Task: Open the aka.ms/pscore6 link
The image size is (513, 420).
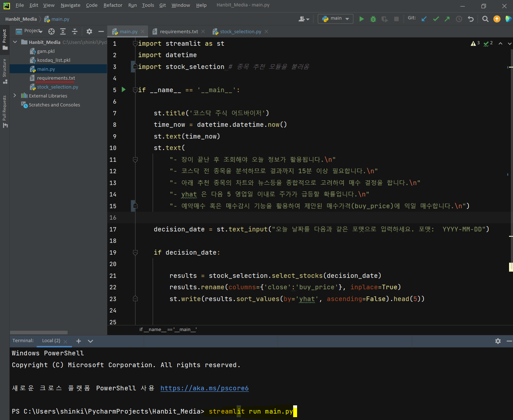Action: (x=204, y=388)
